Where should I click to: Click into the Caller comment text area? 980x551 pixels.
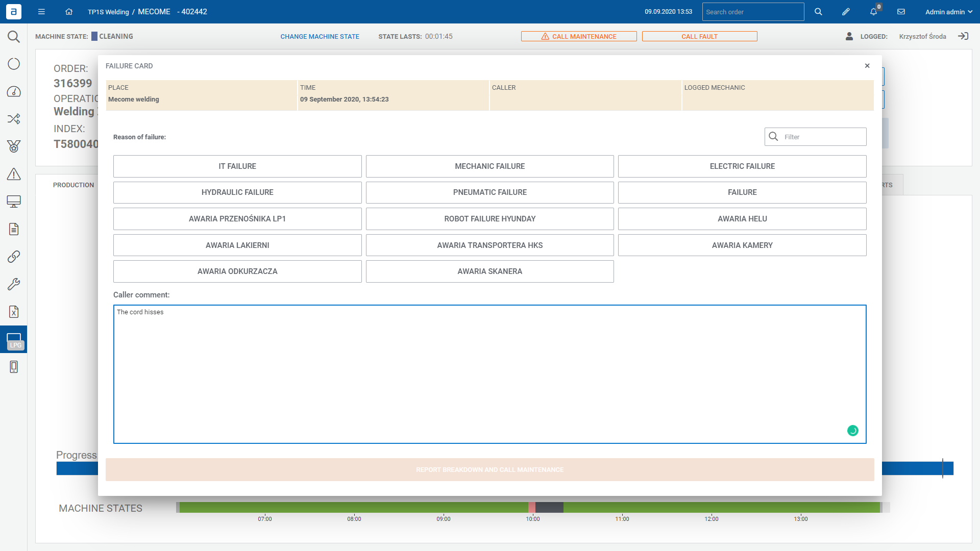tap(490, 374)
